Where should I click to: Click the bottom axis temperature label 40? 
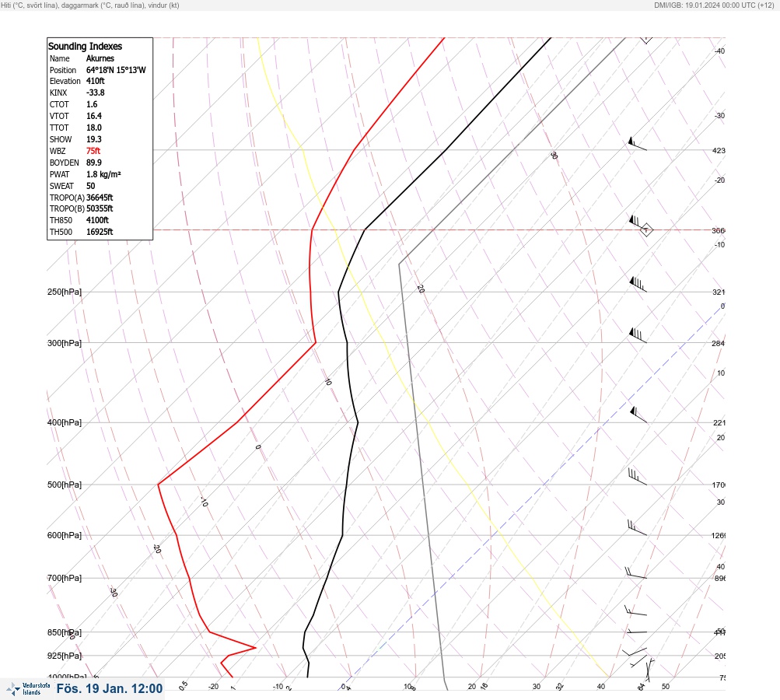[601, 687]
